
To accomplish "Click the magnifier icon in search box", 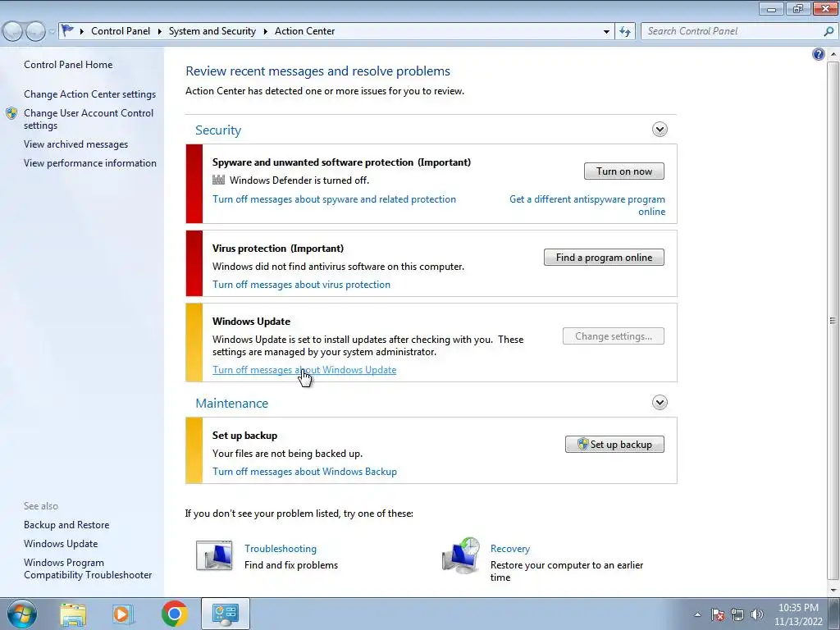I will [829, 31].
